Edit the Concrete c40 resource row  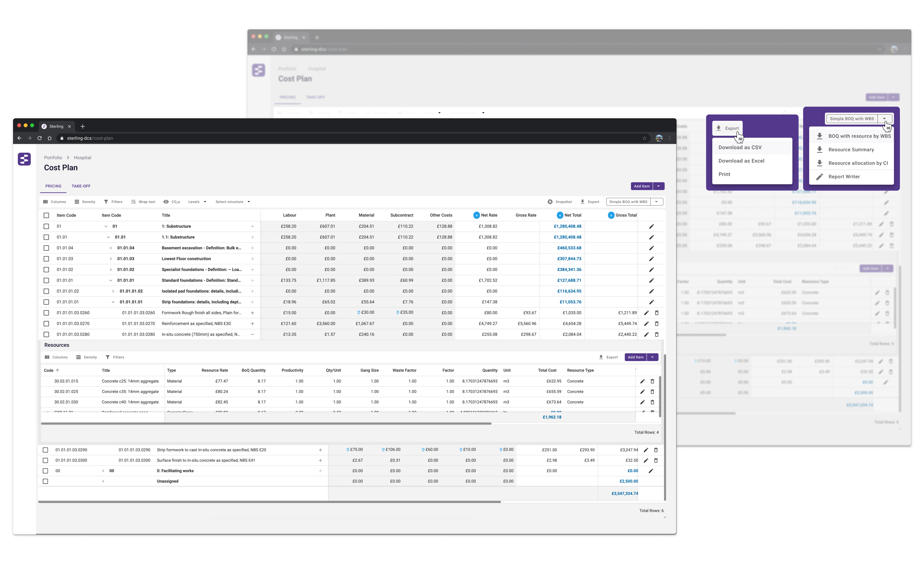pos(642,402)
